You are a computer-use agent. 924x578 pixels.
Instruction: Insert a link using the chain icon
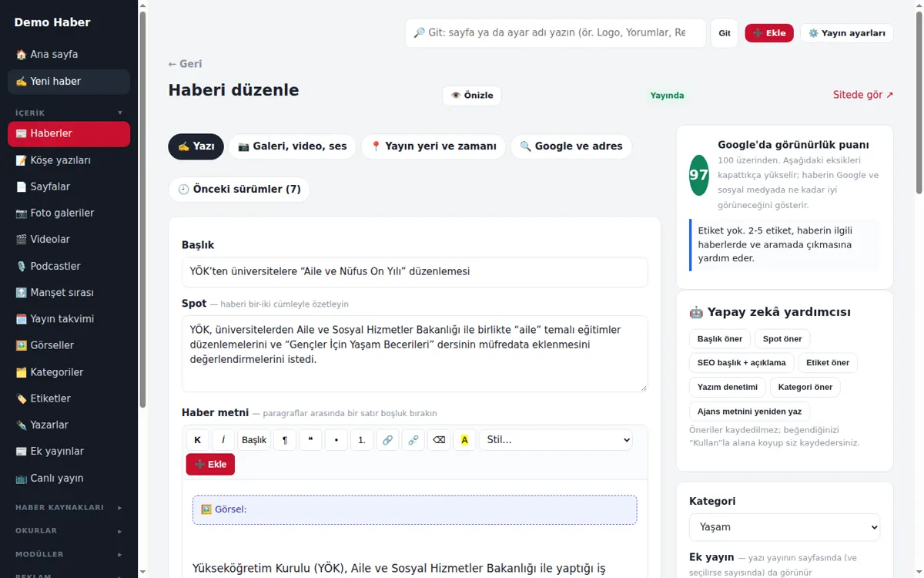tap(387, 440)
